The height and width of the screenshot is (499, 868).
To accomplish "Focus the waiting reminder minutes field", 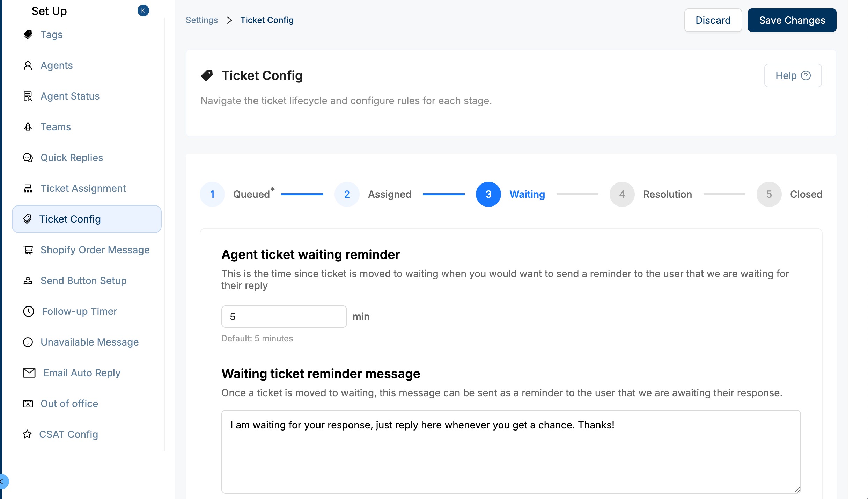I will [284, 317].
